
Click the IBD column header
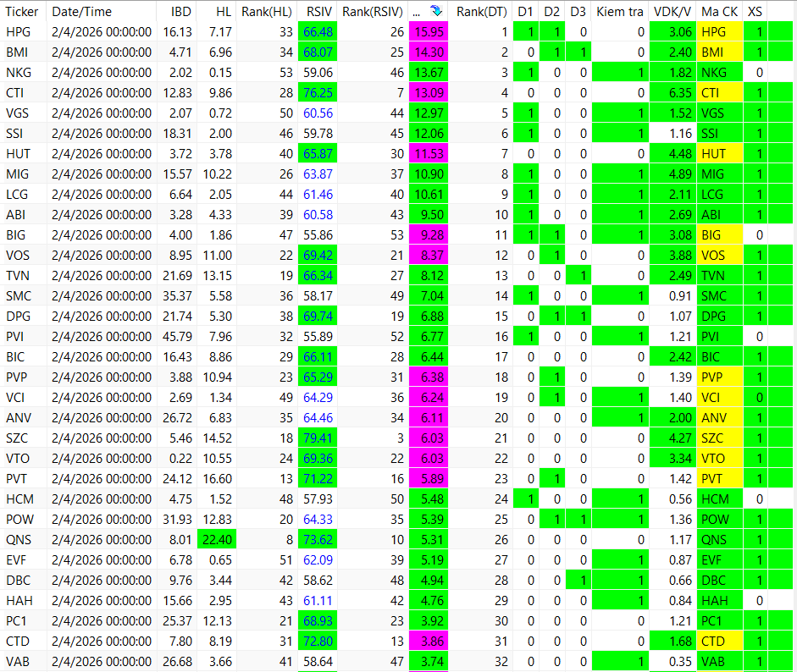pos(181,11)
